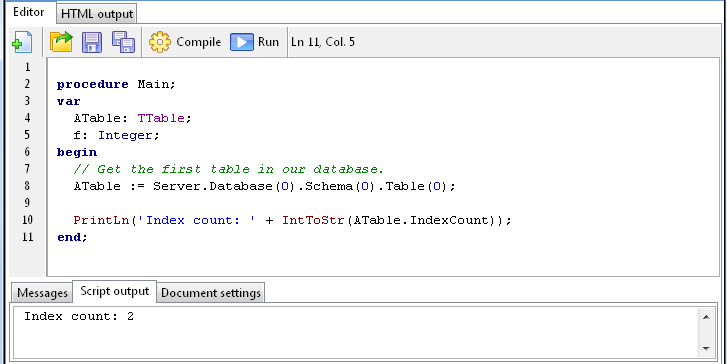Switch to the Editor tab
The height and width of the screenshot is (364, 727).
tap(28, 13)
